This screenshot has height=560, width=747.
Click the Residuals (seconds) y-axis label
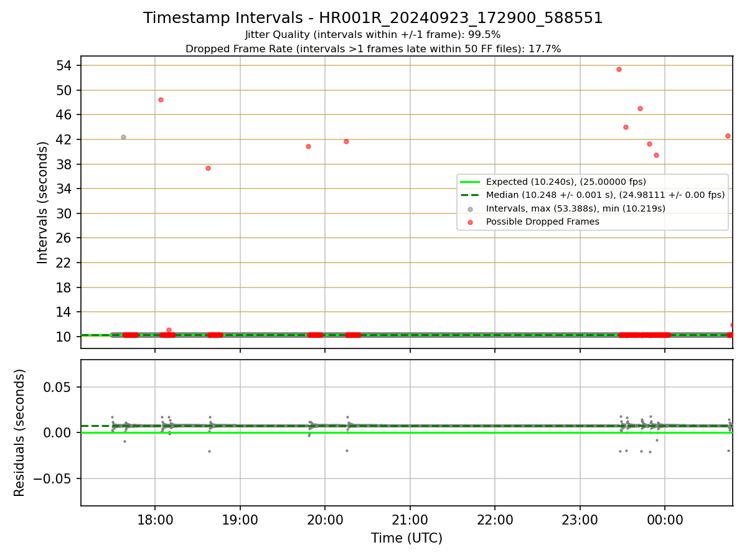click(x=20, y=432)
